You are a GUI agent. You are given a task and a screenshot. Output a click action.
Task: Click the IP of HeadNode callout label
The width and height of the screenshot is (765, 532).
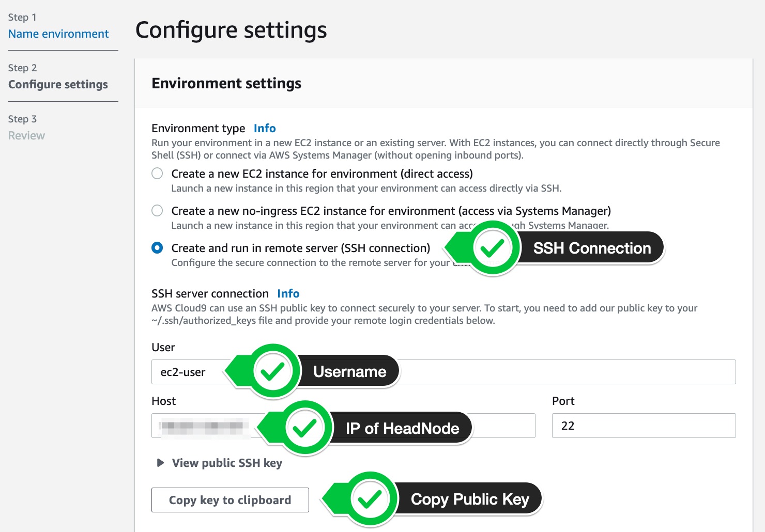click(x=402, y=428)
